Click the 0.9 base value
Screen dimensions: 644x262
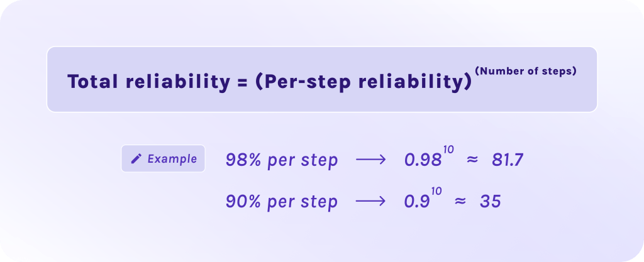tap(416, 202)
